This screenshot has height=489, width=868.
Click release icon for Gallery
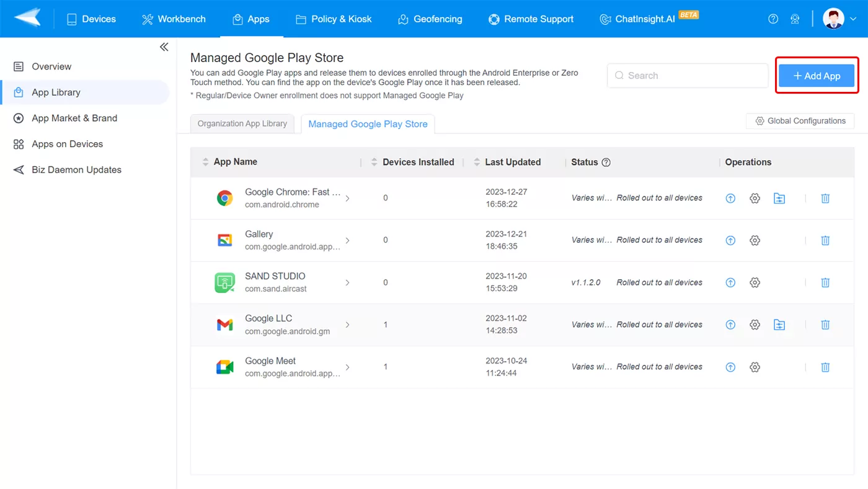(x=730, y=240)
